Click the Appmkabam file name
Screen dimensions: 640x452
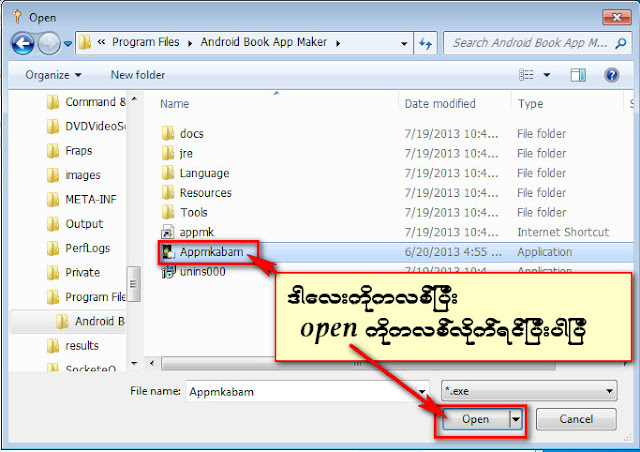(x=211, y=252)
